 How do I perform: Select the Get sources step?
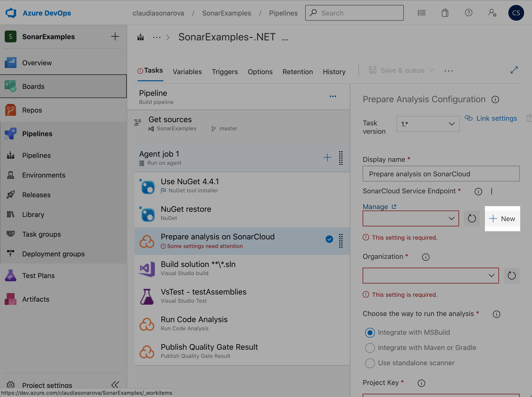(239, 124)
